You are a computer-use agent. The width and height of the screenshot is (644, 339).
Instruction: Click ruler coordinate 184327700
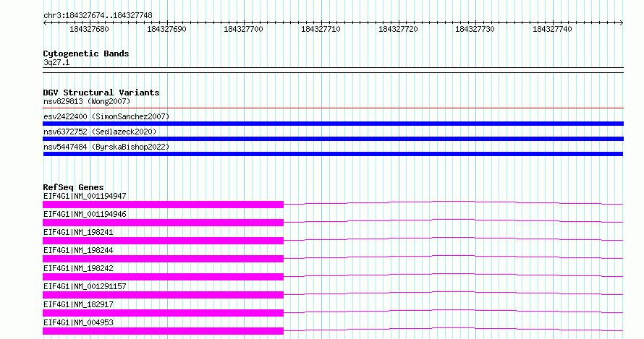click(x=243, y=29)
